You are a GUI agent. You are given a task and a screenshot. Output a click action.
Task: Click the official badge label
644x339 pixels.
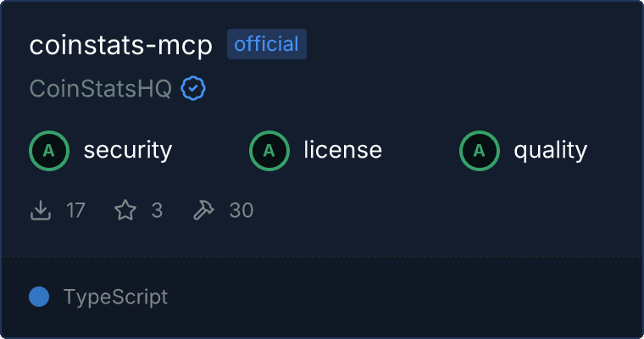click(x=267, y=44)
